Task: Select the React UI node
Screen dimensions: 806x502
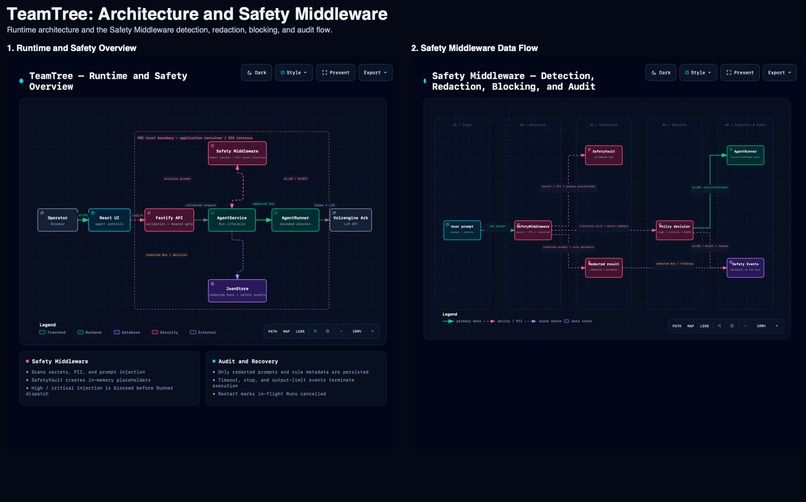Action: (x=109, y=220)
